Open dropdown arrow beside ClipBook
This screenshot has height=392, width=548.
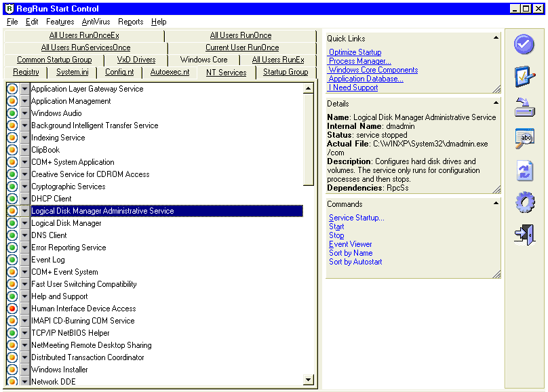coord(24,150)
